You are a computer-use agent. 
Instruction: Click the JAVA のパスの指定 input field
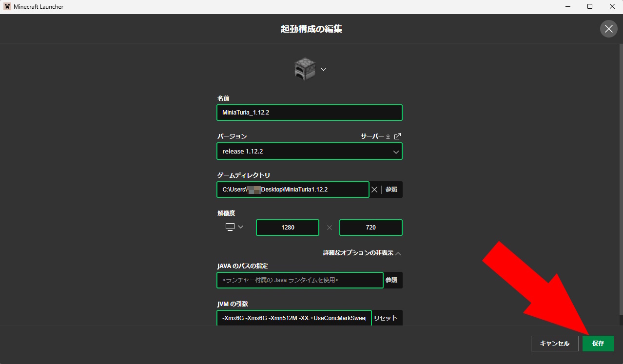tap(300, 280)
